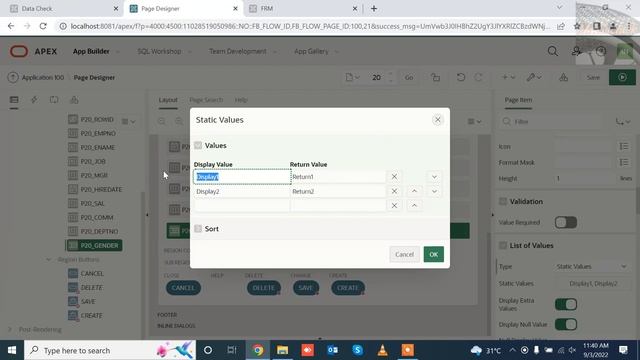Expand the Sort section
640x360 pixels.
(198, 229)
